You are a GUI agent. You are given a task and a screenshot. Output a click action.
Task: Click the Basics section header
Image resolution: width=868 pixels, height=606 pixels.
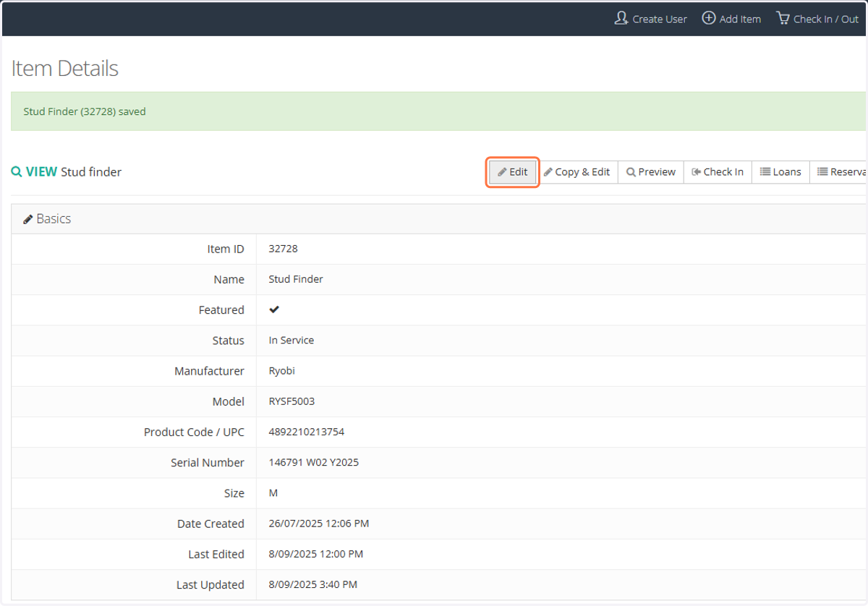(x=439, y=219)
